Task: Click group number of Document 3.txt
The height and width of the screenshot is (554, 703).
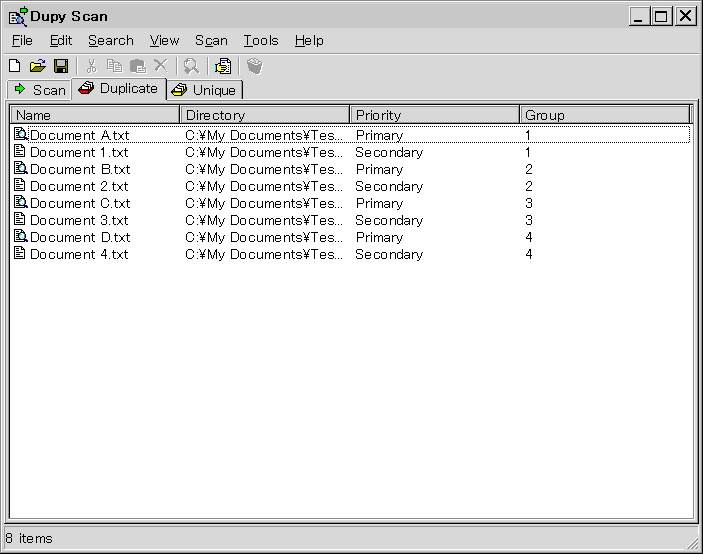Action: (529, 221)
